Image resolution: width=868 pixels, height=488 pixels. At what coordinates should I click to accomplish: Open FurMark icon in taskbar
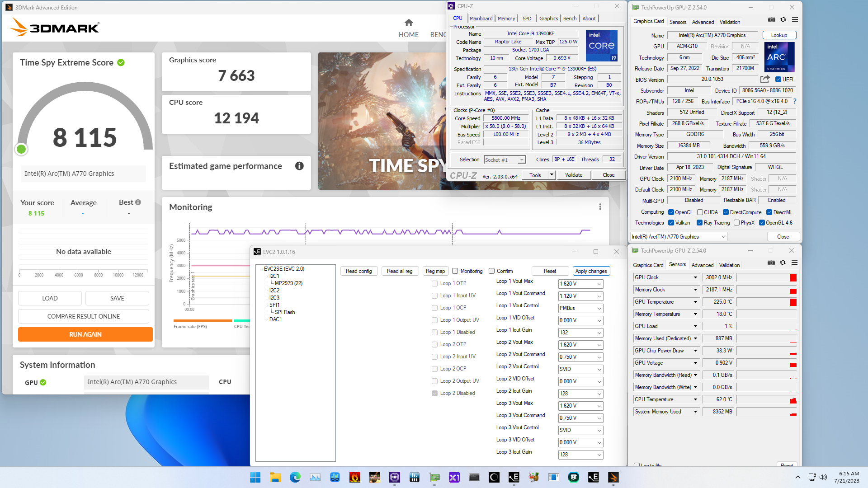click(355, 477)
